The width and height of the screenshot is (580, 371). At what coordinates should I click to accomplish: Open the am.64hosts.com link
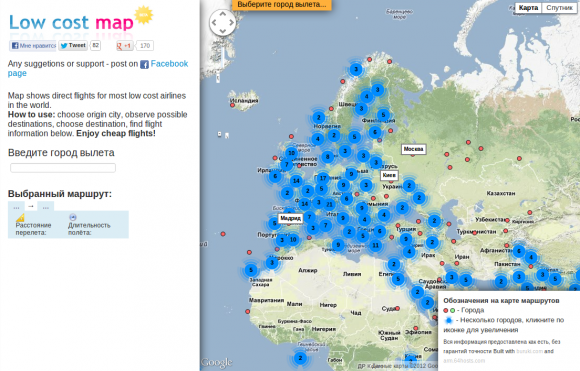click(464, 360)
